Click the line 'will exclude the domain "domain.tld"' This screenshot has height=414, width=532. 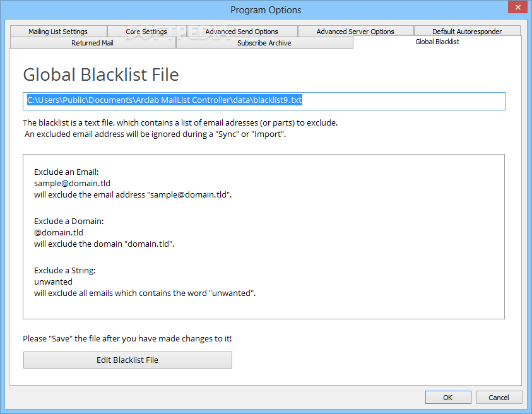[x=104, y=244]
